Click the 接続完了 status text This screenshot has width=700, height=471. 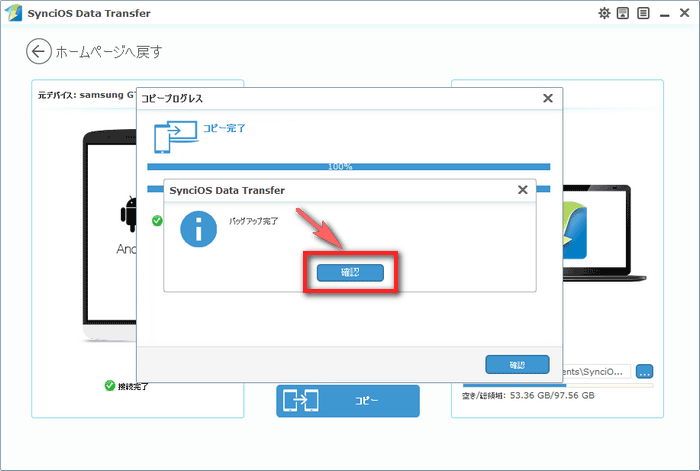pos(133,387)
